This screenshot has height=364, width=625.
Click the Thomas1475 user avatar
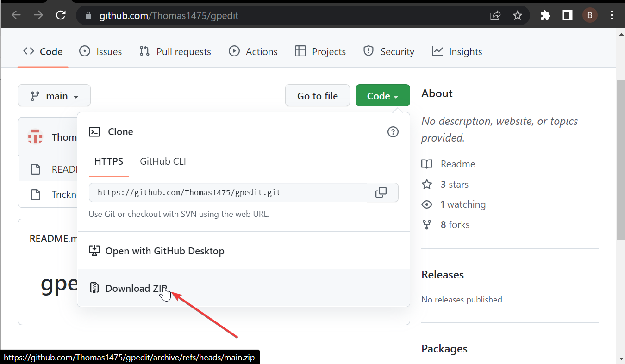pos(35,137)
